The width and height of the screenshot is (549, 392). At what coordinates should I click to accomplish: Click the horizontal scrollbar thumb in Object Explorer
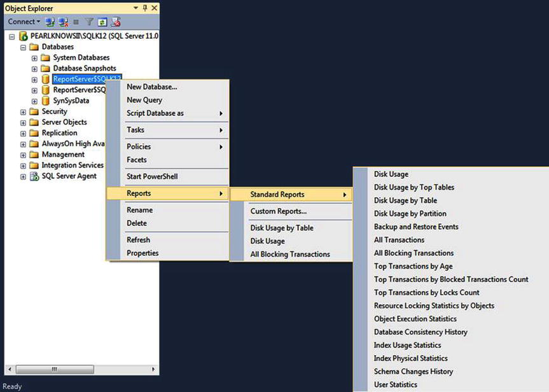pos(55,369)
